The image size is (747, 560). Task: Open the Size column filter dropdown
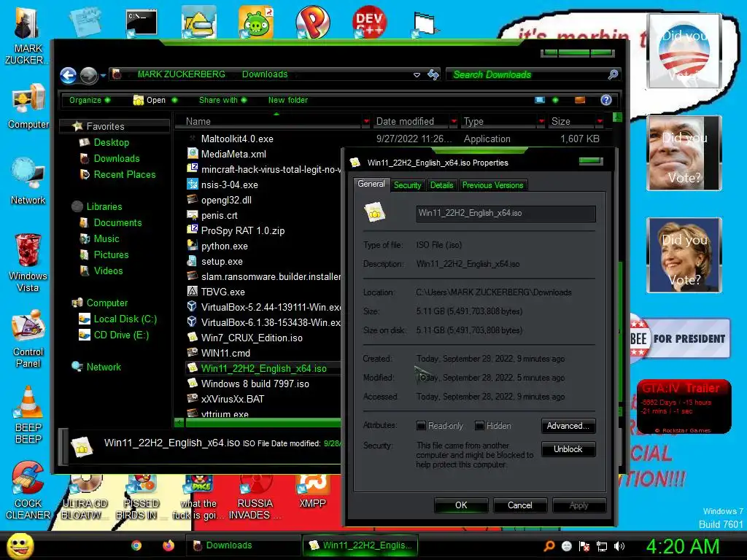pyautogui.click(x=600, y=122)
